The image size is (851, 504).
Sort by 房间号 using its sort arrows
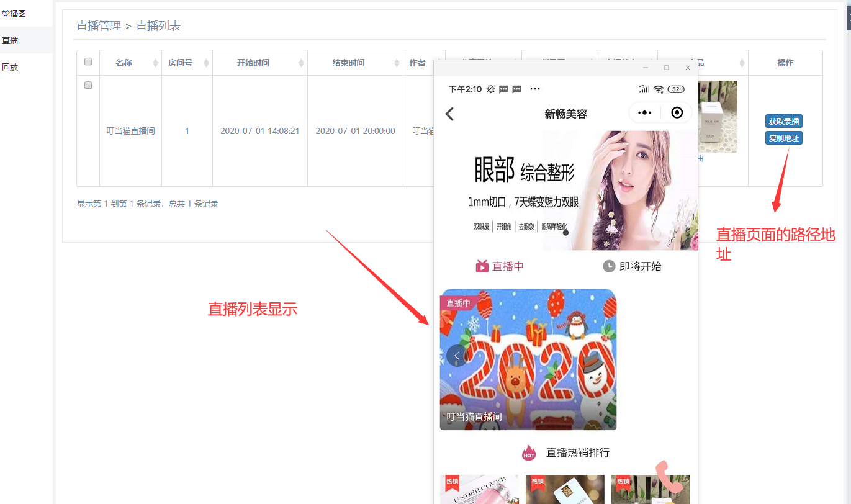point(207,63)
